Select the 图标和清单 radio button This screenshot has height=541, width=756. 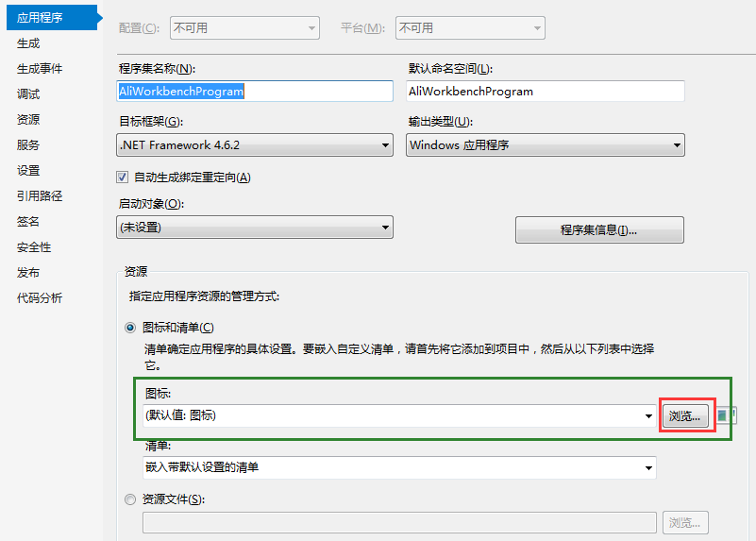130,328
